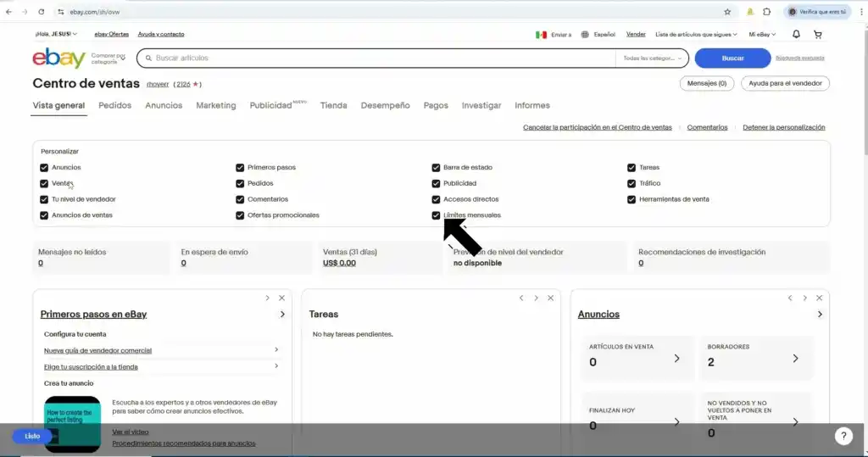Open the Chrome three-dot menu
The image size is (868, 457).
861,12
